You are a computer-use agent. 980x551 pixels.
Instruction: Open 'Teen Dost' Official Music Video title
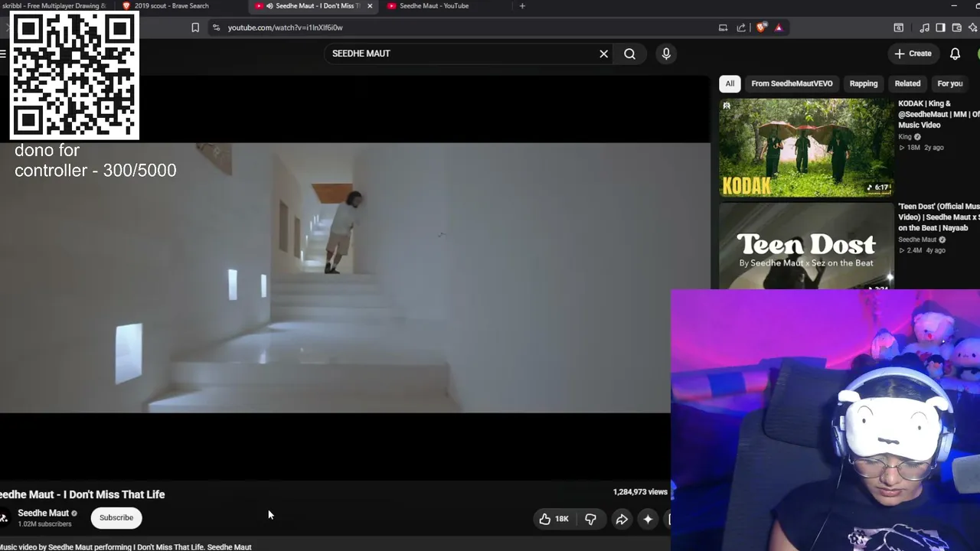(x=939, y=217)
